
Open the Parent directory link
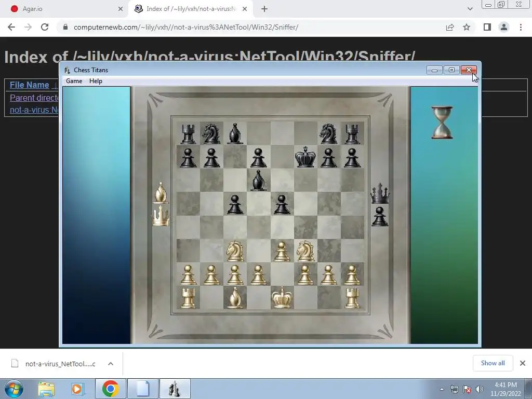[x=34, y=98]
